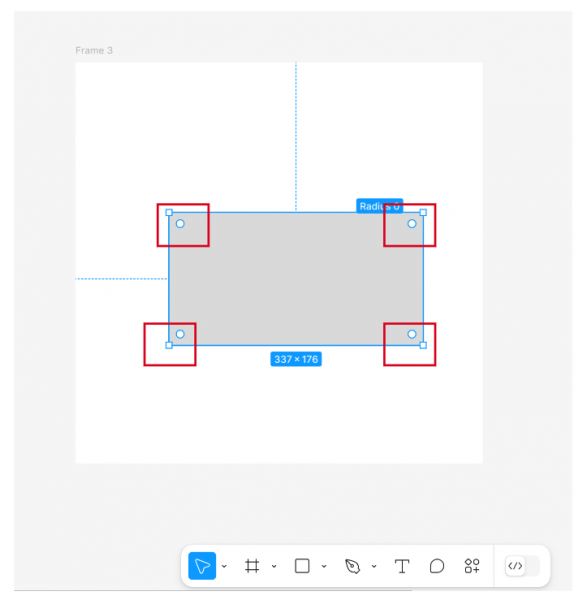587x600 pixels.
Task: Open the Actions resources icon
Action: [472, 566]
